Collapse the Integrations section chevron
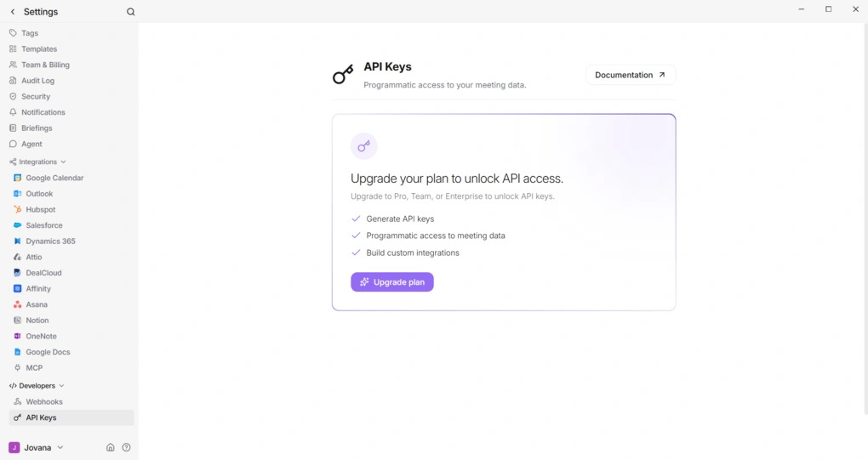The height and width of the screenshot is (460, 868). click(x=63, y=162)
